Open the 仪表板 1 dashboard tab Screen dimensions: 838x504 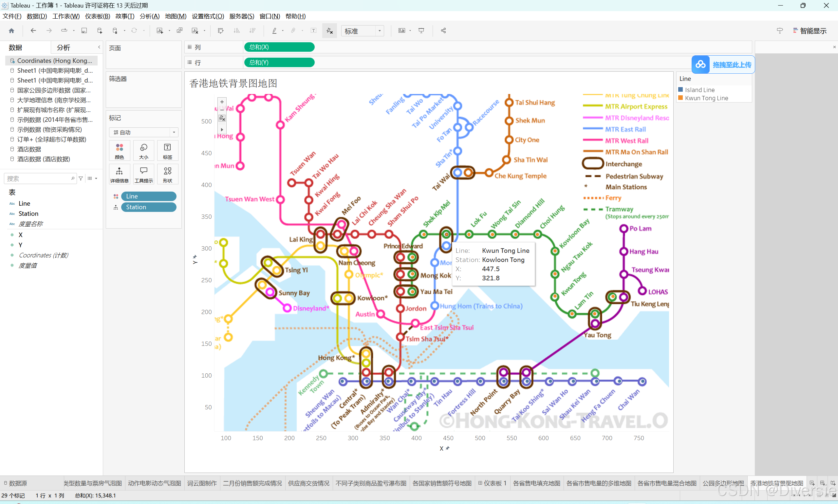point(492,483)
